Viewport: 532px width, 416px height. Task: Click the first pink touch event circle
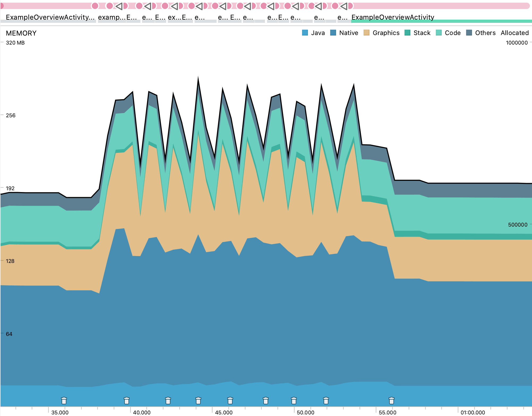point(95,6)
